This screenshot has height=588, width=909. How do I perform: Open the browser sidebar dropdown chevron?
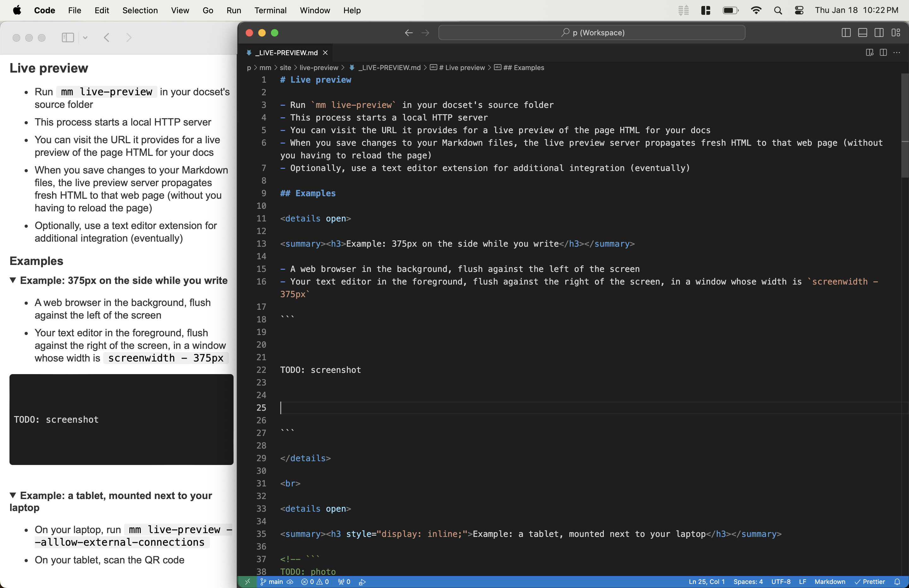click(85, 38)
